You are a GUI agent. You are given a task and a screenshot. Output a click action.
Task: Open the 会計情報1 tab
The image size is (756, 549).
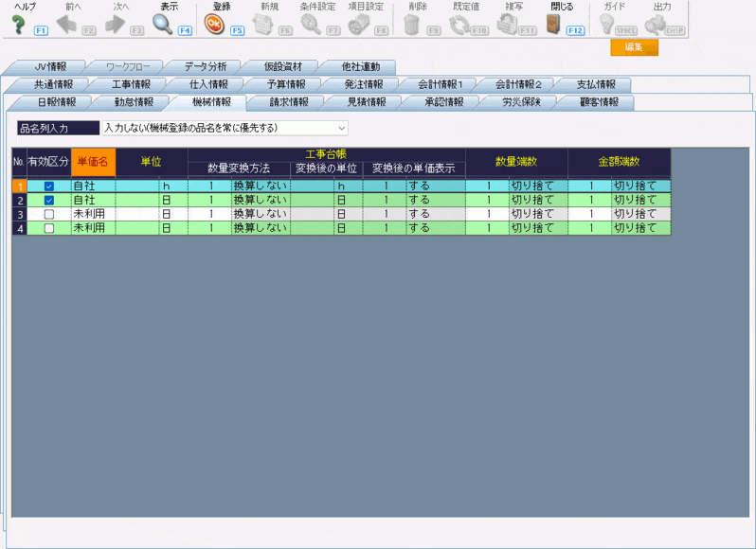pos(441,84)
